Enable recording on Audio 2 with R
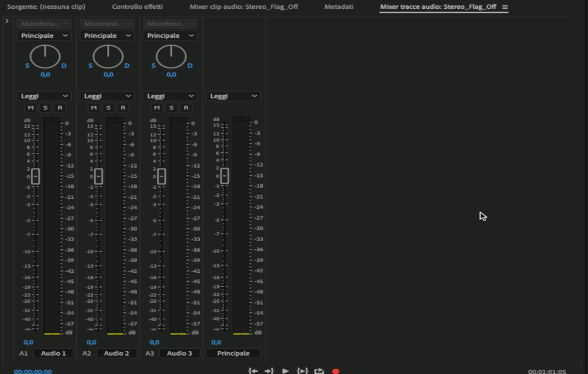 [x=123, y=108]
